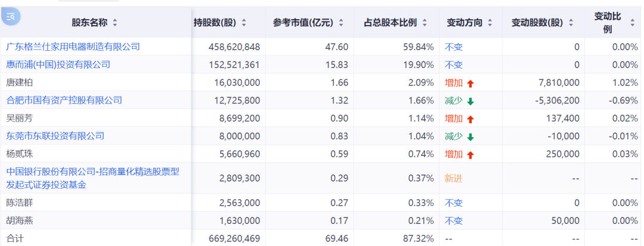
Task: Click change ratio -0.69%
Action: (623, 100)
